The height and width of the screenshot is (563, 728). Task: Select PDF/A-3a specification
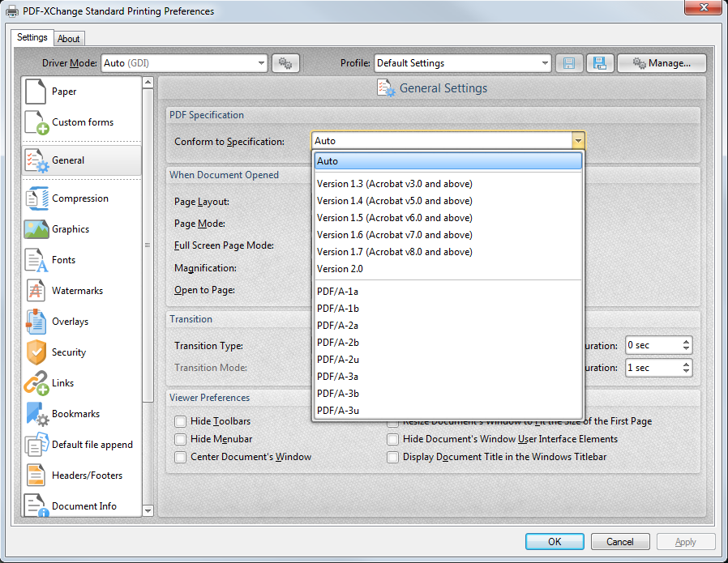tap(448, 377)
